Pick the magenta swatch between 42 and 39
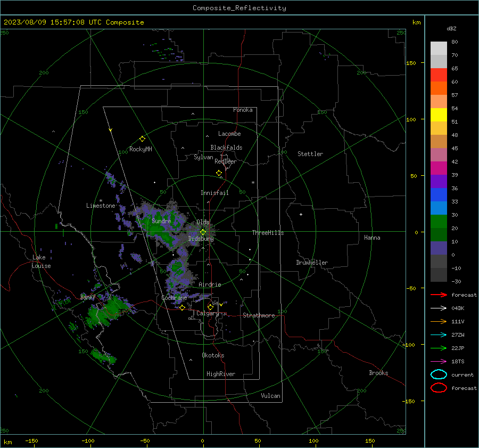The width and height of the screenshot is (479, 448). tap(439, 168)
